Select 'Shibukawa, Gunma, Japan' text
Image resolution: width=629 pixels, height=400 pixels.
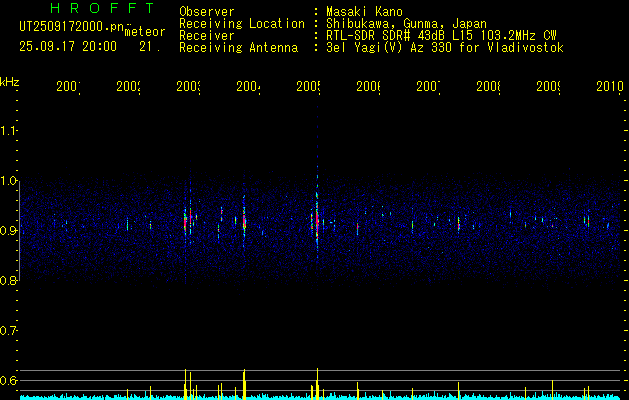tap(406, 24)
